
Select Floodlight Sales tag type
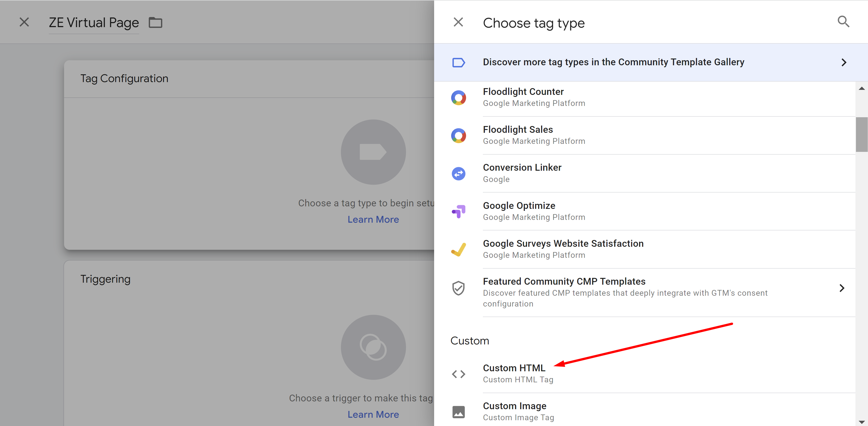click(x=645, y=136)
